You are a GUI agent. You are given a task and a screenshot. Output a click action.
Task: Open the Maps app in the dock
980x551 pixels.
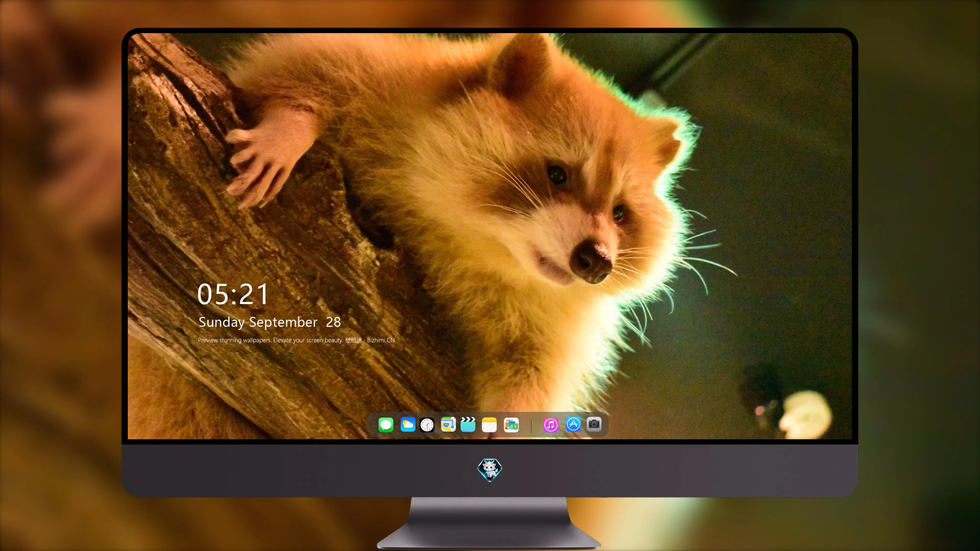[448, 424]
